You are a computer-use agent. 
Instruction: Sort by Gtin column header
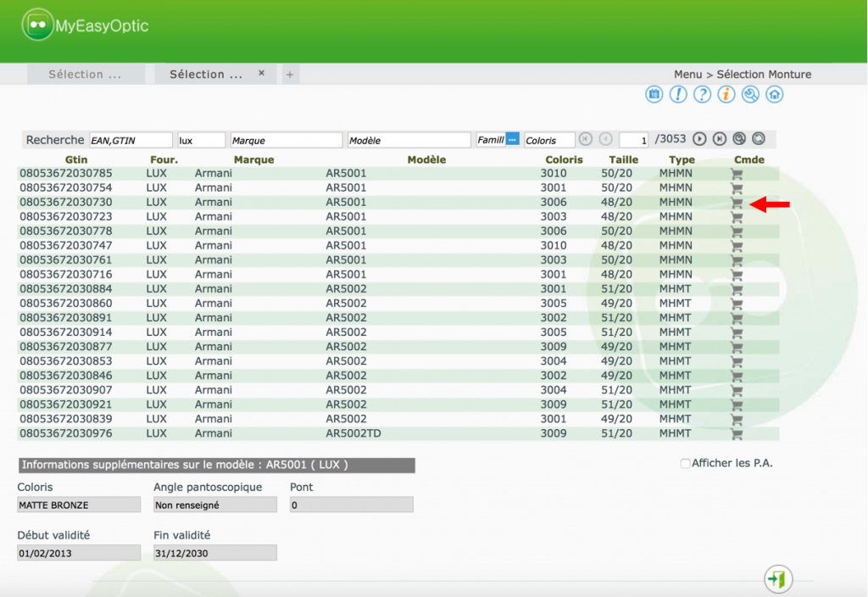[x=76, y=159]
